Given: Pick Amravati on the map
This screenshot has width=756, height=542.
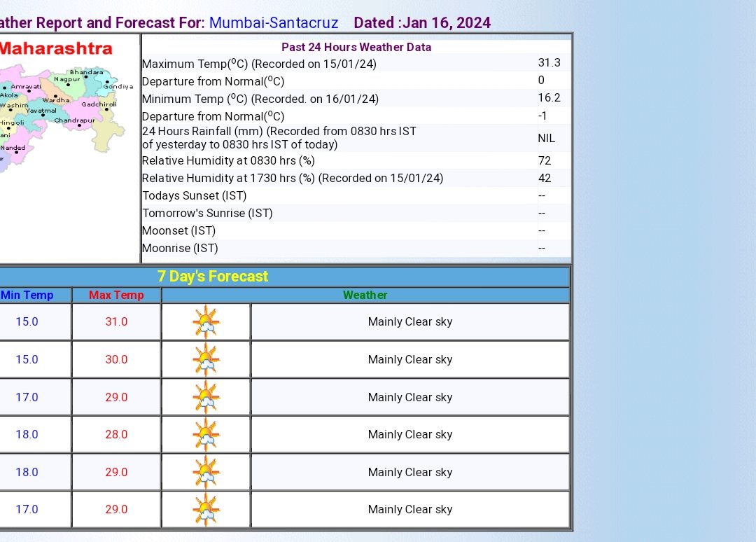Looking at the screenshot, I should coord(26,87).
